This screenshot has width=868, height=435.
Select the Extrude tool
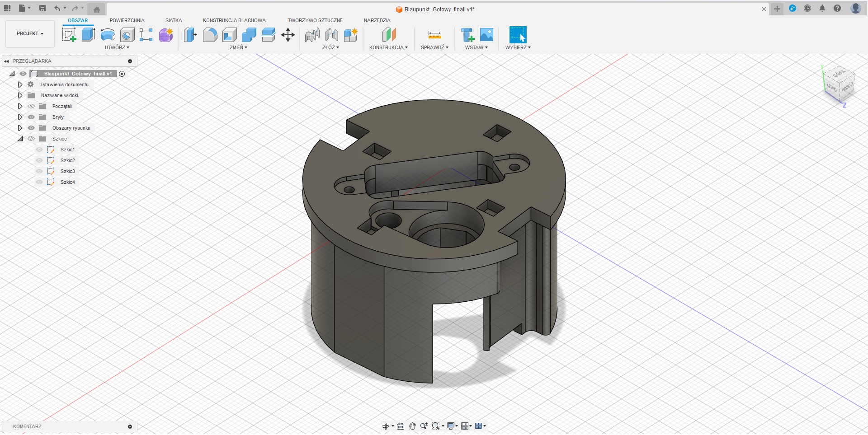pos(88,35)
